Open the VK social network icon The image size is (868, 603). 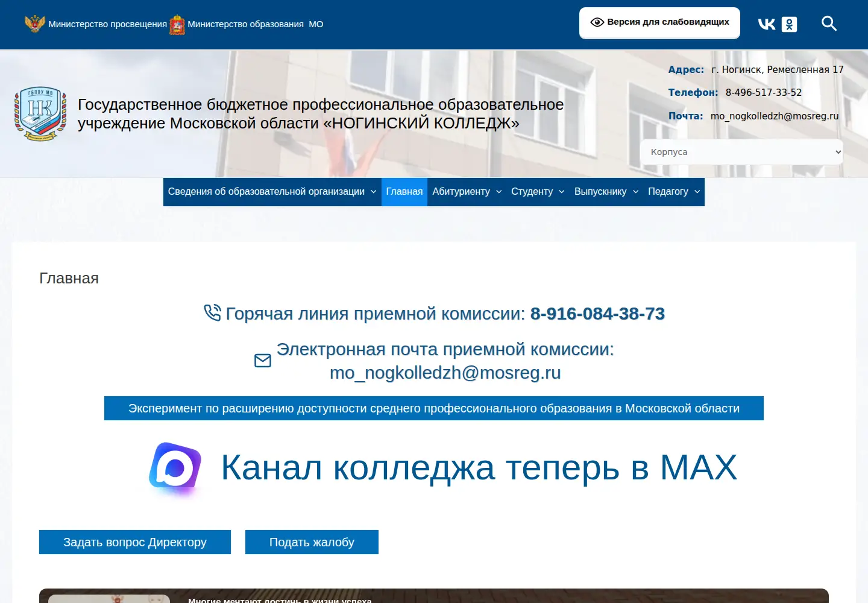click(x=767, y=24)
